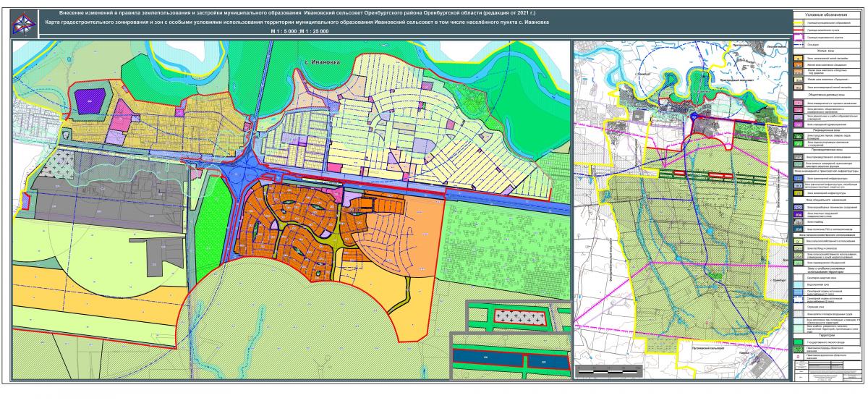Viewport: 868px width, 419px height.
Task: Open the overview map of the whole municipality
Action: [679, 208]
